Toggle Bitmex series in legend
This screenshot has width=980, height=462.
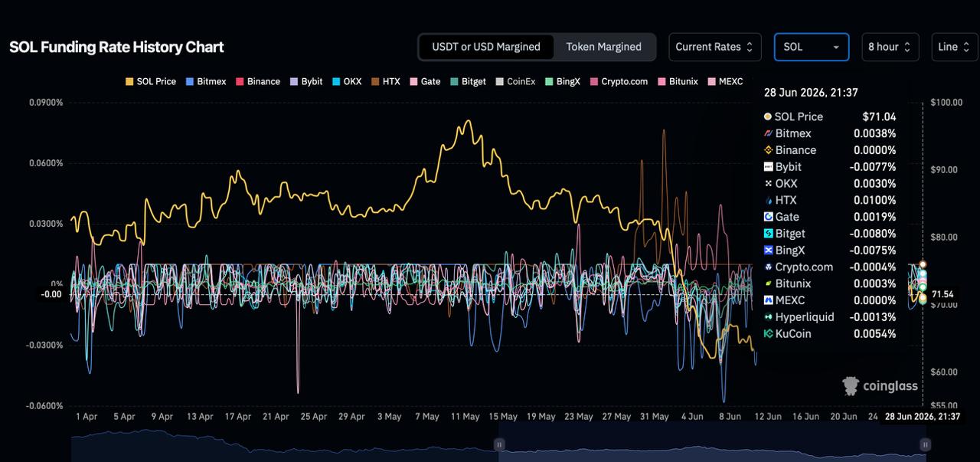205,81
